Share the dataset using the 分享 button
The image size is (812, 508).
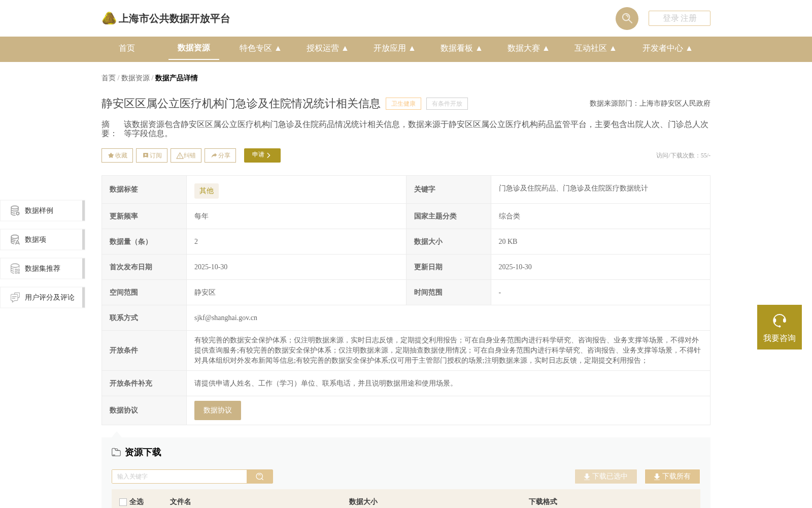pyautogui.click(x=220, y=155)
